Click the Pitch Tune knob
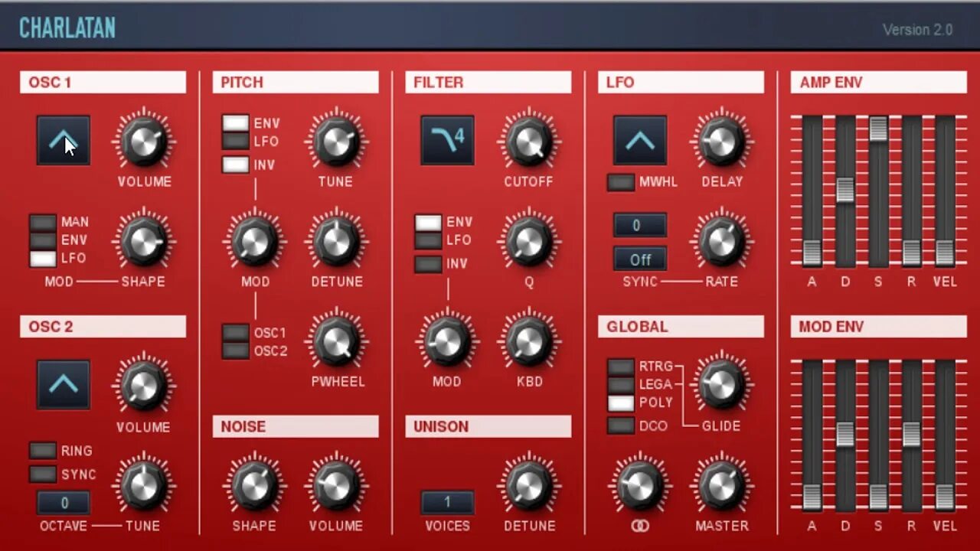This screenshot has width=980, height=551. click(x=337, y=141)
